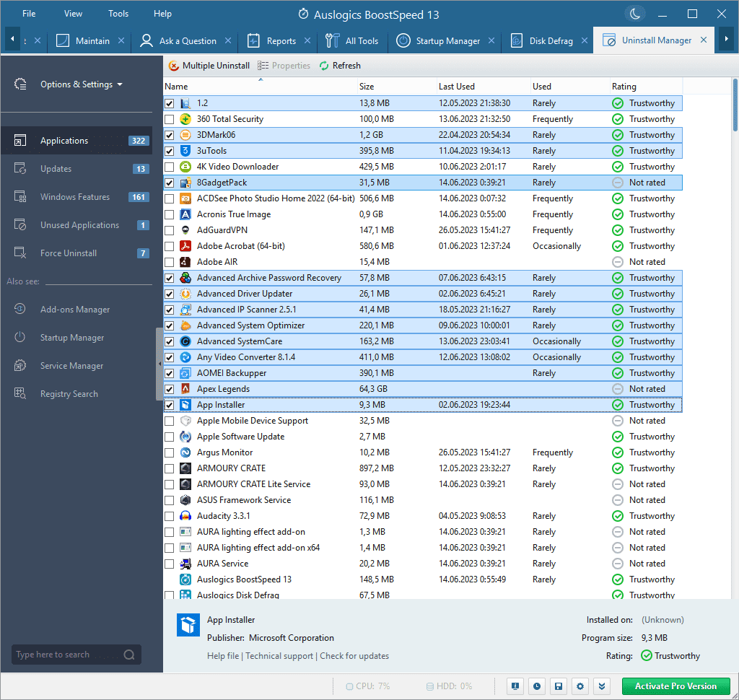Click the status bar info icon
The image size is (739, 700).
point(515,686)
